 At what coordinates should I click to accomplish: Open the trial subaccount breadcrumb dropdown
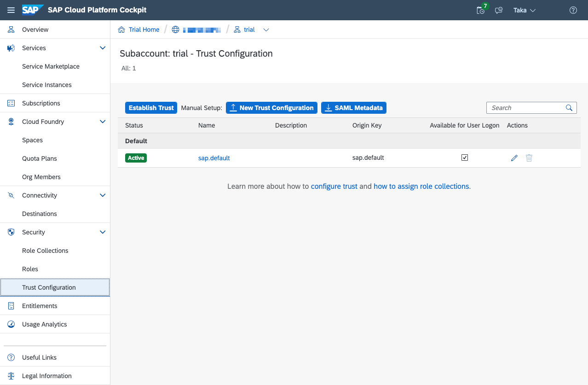pos(266,30)
